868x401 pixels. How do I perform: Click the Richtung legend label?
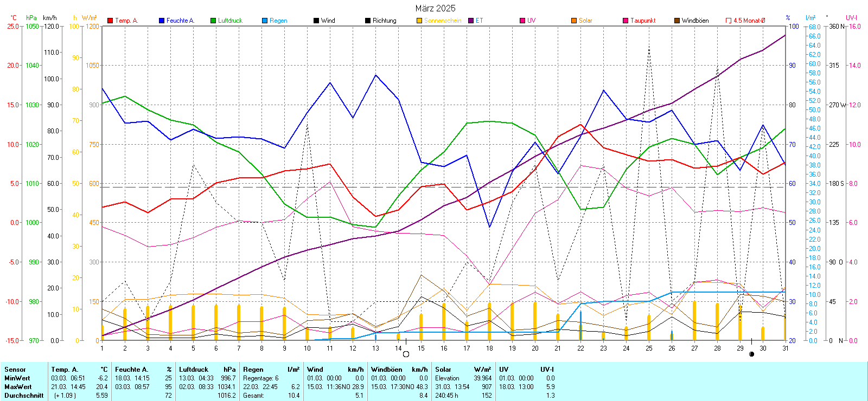point(384,21)
